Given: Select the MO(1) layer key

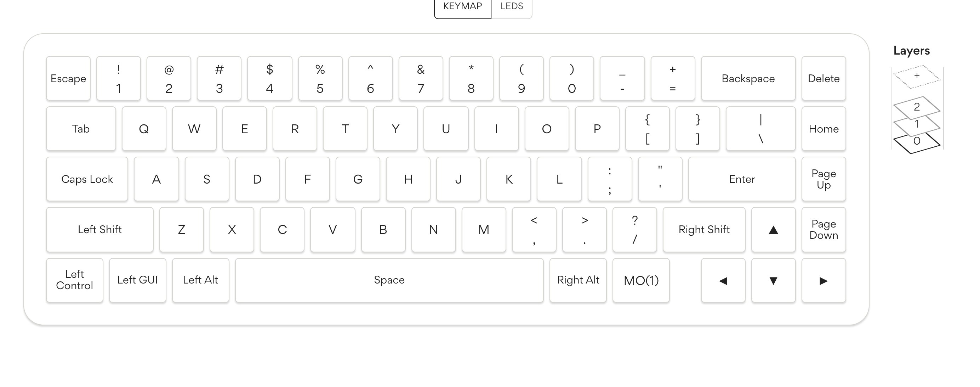Looking at the screenshot, I should (641, 281).
